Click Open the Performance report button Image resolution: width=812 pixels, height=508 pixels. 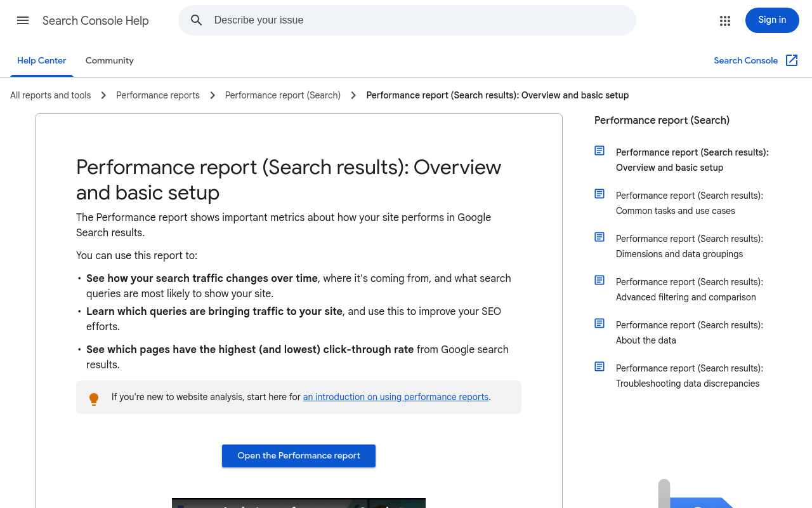(x=299, y=456)
